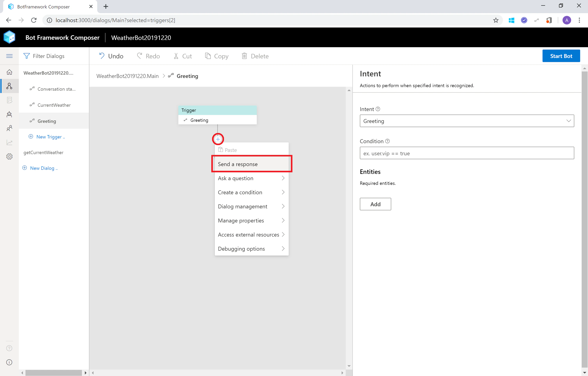Open the Bot Responses sidebar icon

(9, 100)
